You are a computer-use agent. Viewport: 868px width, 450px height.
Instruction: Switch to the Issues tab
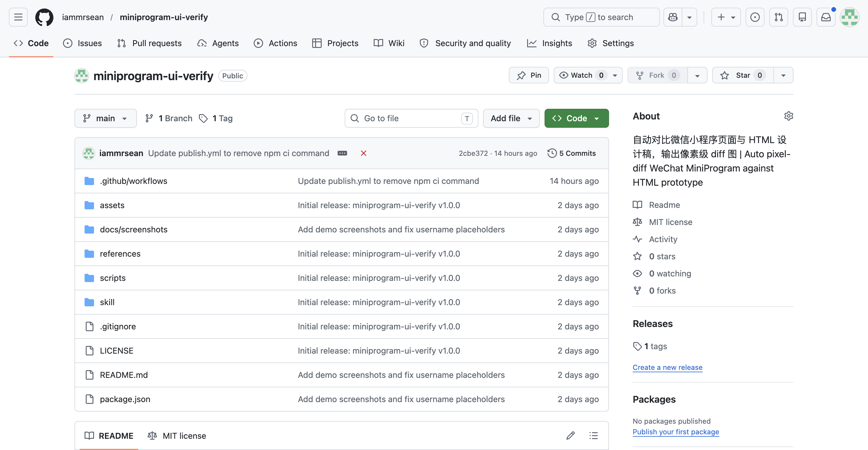pos(82,43)
